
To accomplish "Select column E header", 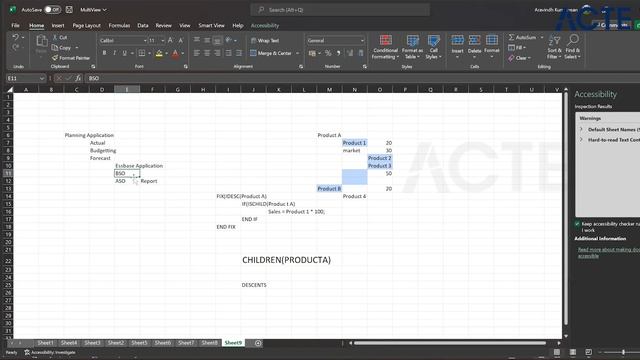I will tap(127, 89).
